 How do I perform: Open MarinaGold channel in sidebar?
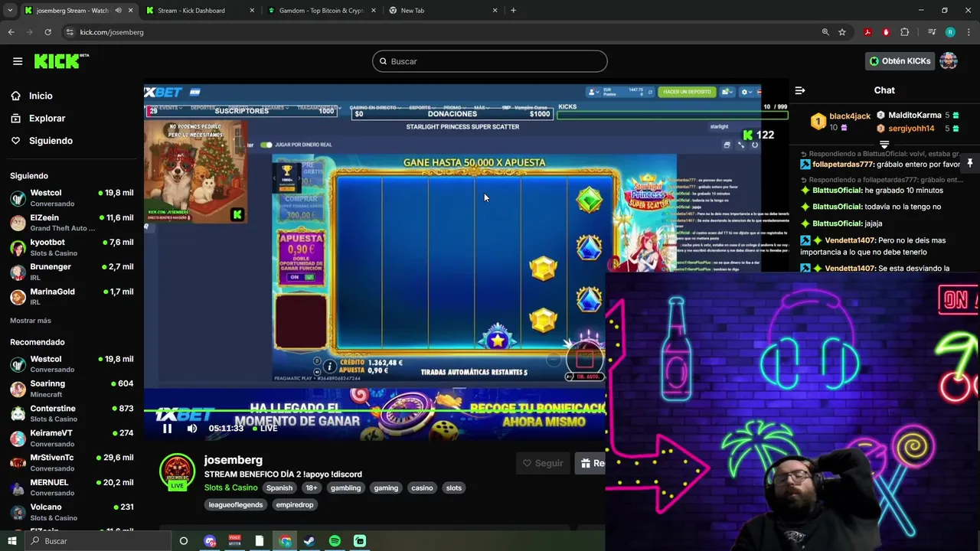tap(72, 296)
